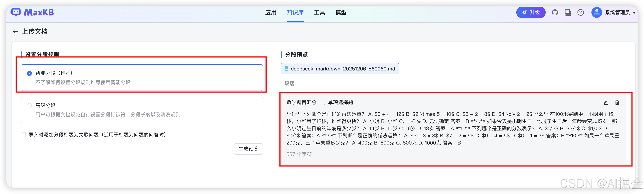
Task: Select the 高级分段 radio option
Action: 29,105
